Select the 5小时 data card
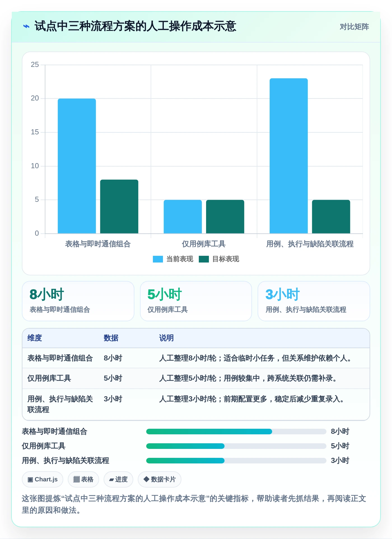This screenshot has width=392, height=539. click(x=196, y=301)
